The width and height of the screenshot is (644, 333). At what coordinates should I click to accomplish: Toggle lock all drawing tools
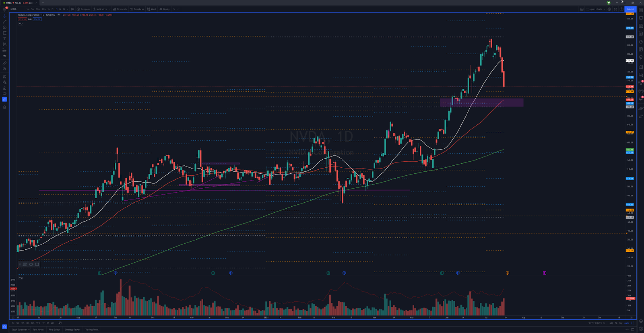(x=4, y=88)
